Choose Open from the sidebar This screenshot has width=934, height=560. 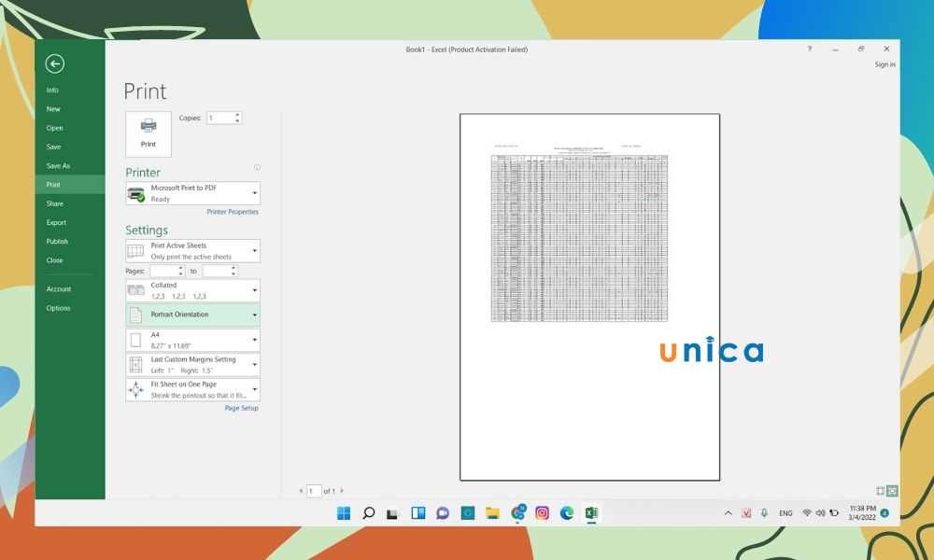pyautogui.click(x=54, y=128)
